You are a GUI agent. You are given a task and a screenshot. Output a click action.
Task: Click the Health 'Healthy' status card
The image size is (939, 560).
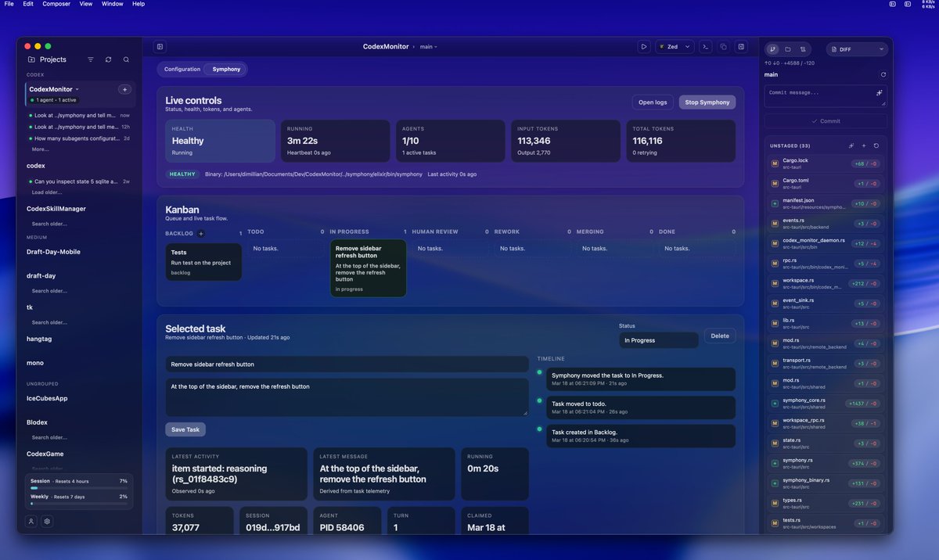tap(220, 141)
